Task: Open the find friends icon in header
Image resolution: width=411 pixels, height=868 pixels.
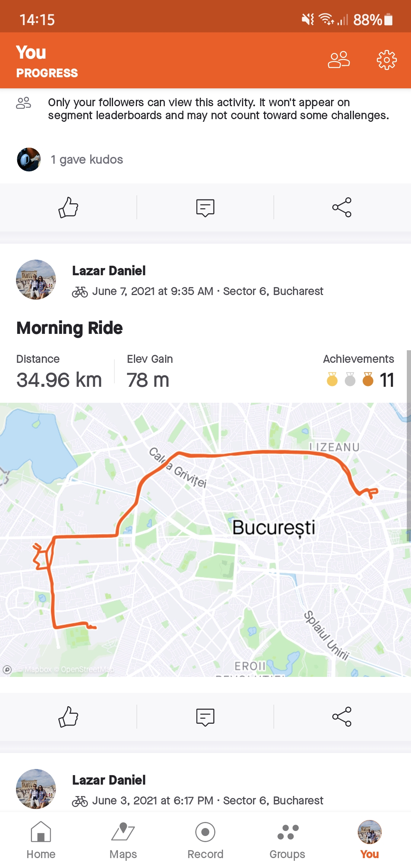Action: 339,60
